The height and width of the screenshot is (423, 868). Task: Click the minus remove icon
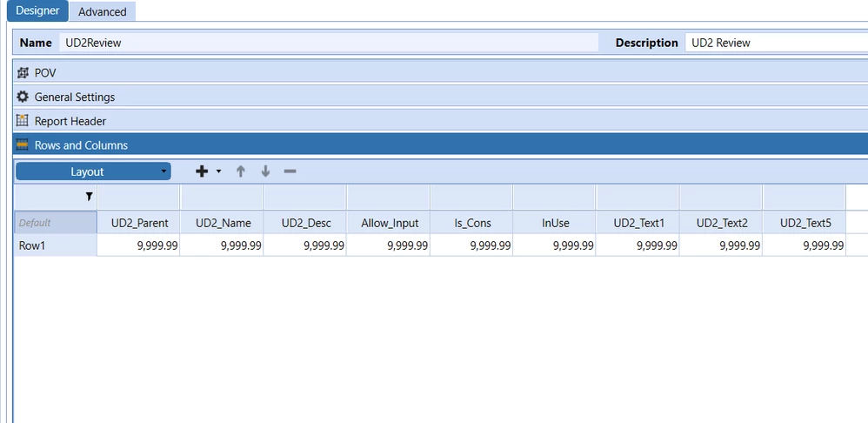pyautogui.click(x=290, y=171)
